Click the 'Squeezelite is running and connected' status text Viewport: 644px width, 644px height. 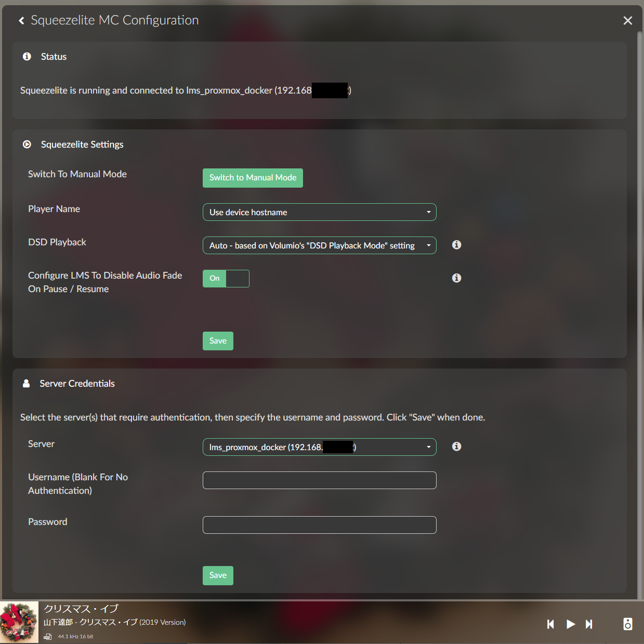(186, 90)
